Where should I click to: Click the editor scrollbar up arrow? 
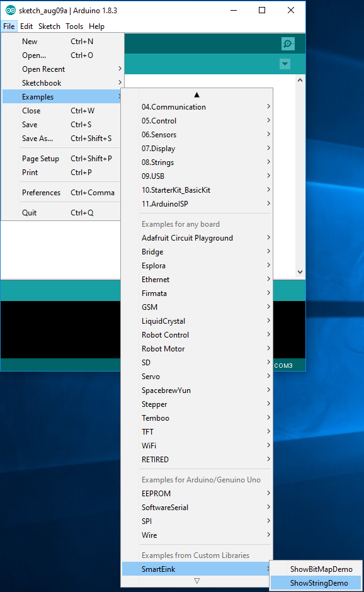click(300, 80)
